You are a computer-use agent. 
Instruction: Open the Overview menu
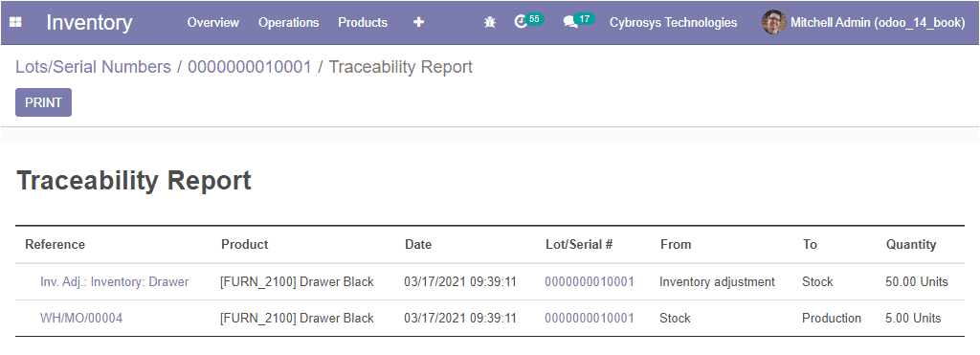(213, 23)
